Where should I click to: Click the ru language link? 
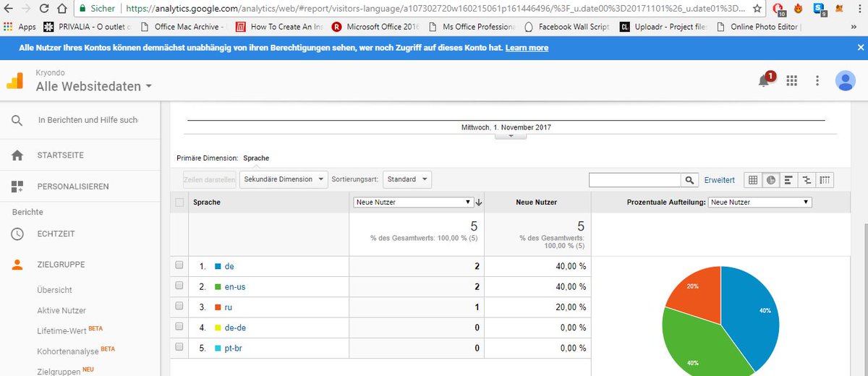coord(229,307)
